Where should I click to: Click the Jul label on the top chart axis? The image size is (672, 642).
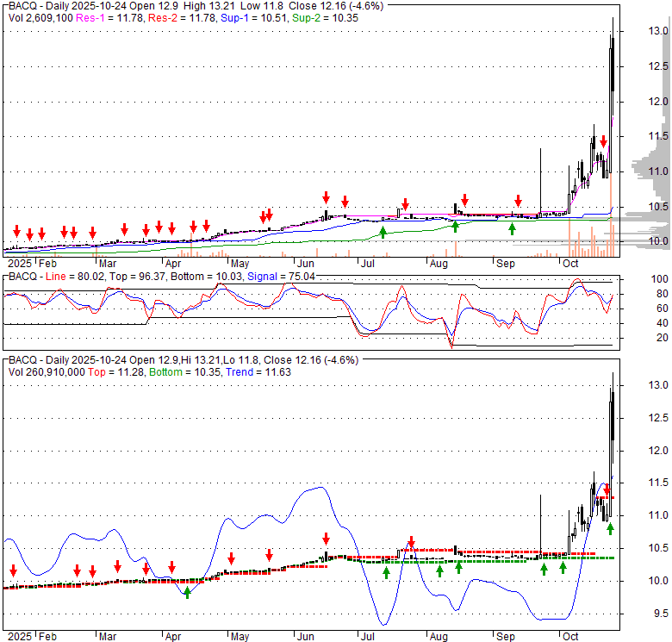[368, 263]
